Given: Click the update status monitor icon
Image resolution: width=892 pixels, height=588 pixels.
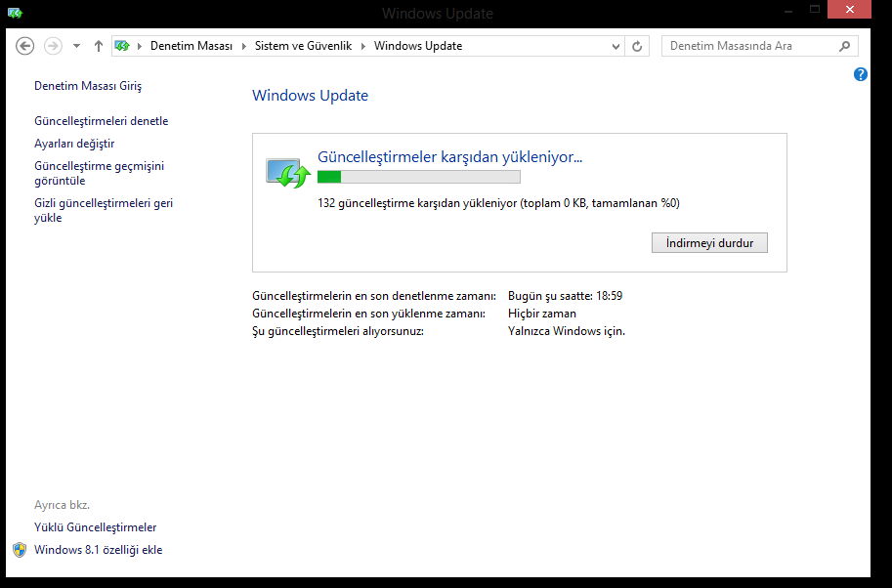Looking at the screenshot, I should [x=288, y=173].
